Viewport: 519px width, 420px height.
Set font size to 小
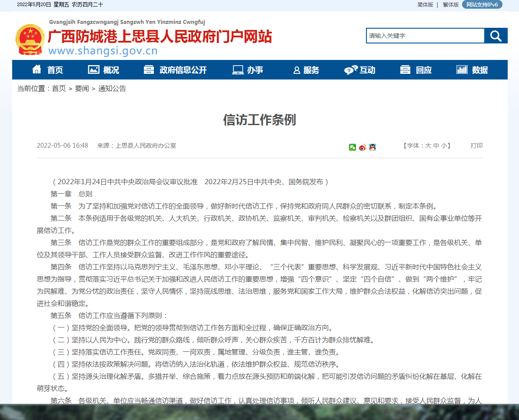coord(444,146)
